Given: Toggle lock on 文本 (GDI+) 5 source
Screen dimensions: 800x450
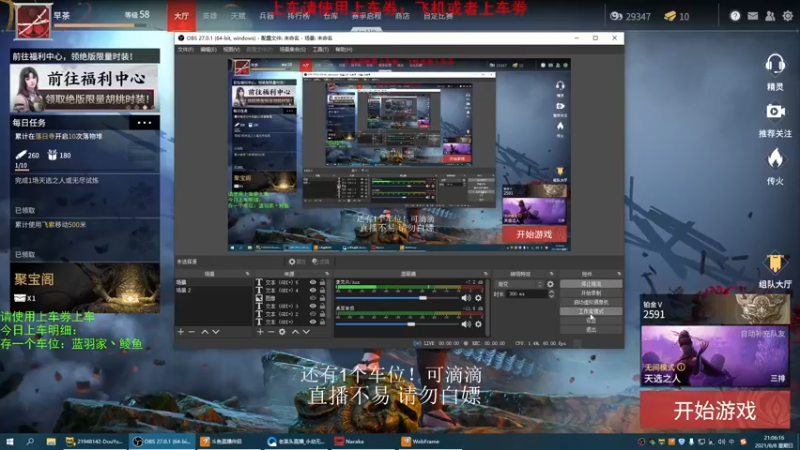Looking at the screenshot, I should coord(322,282).
